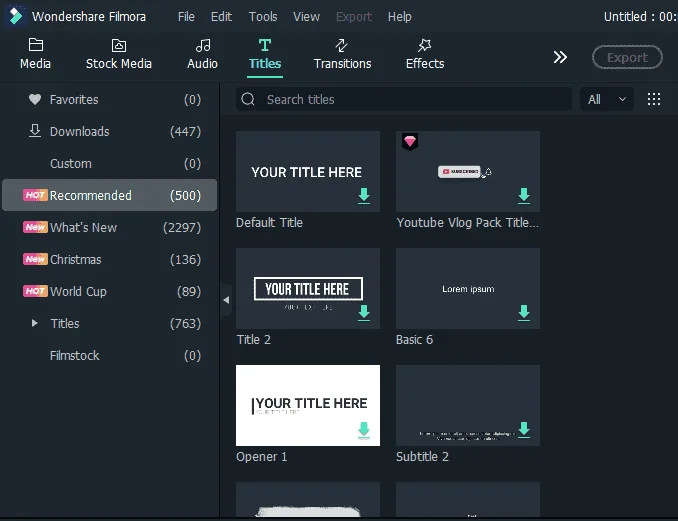Select the Christmas category
This screenshot has height=521, width=678.
coord(109,259)
